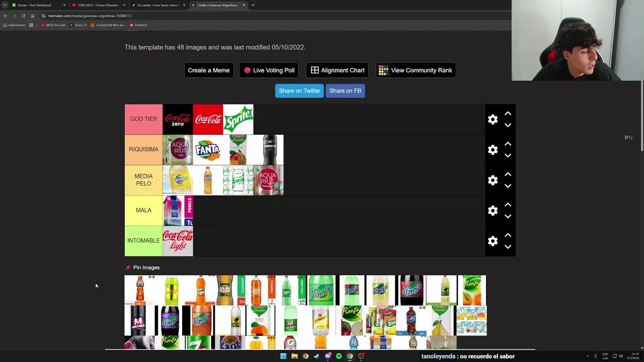This screenshot has height=362, width=644.
Task: Open Discord from taskbar
Action: (328, 356)
